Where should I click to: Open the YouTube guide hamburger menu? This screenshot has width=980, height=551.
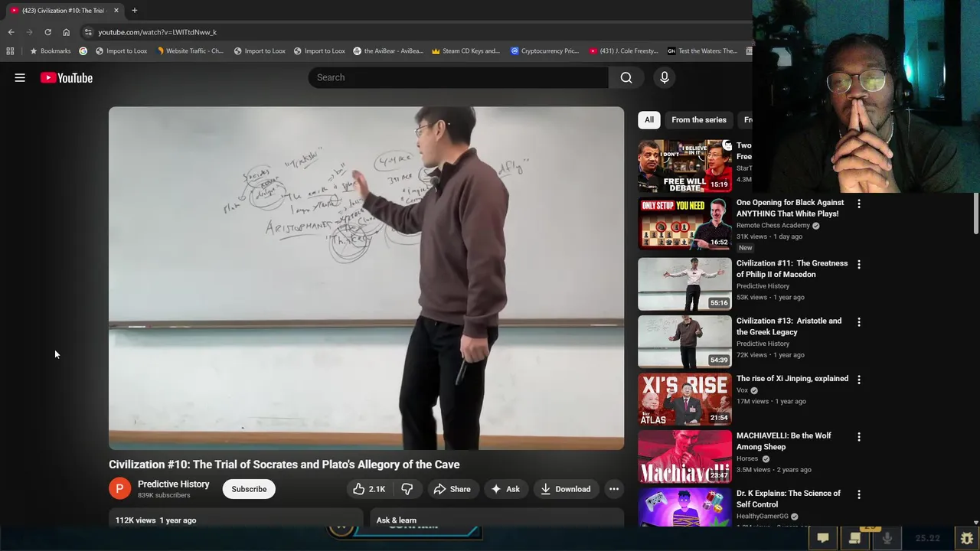click(x=20, y=77)
